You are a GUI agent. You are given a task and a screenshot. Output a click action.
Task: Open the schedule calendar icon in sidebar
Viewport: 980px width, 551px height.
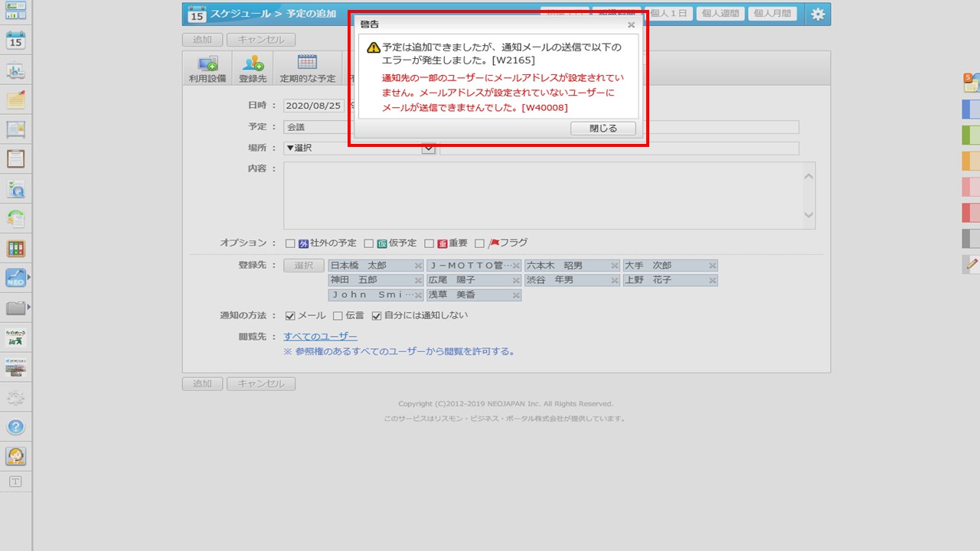[x=16, y=41]
